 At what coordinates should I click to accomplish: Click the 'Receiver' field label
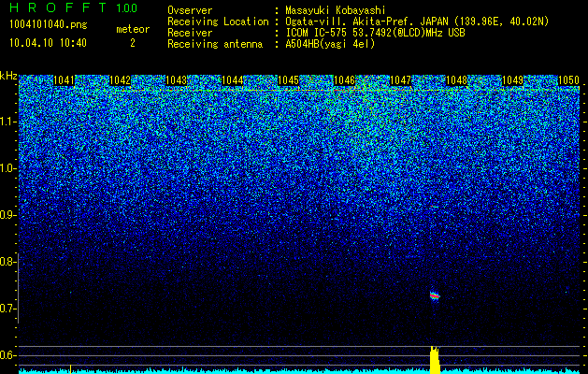tap(190, 33)
